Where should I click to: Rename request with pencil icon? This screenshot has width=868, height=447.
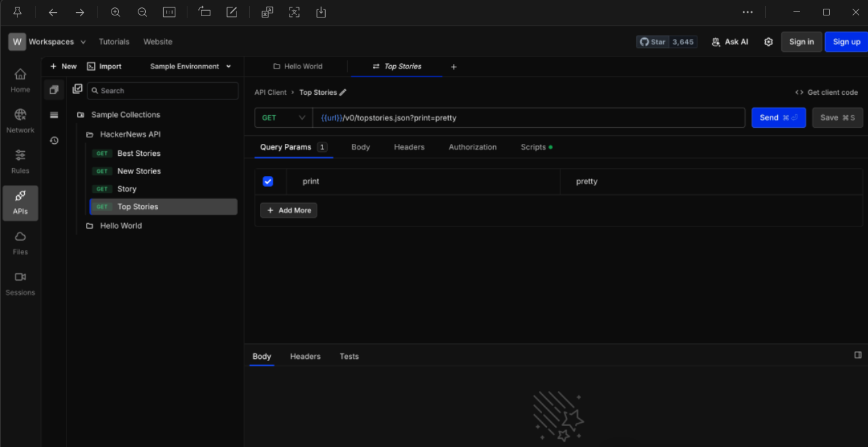click(343, 93)
